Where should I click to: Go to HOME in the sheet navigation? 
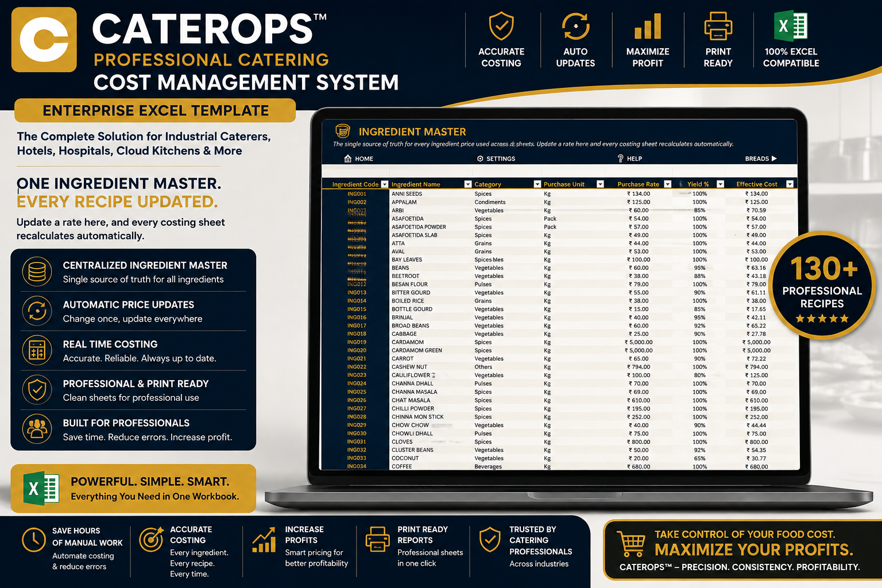[x=359, y=158]
